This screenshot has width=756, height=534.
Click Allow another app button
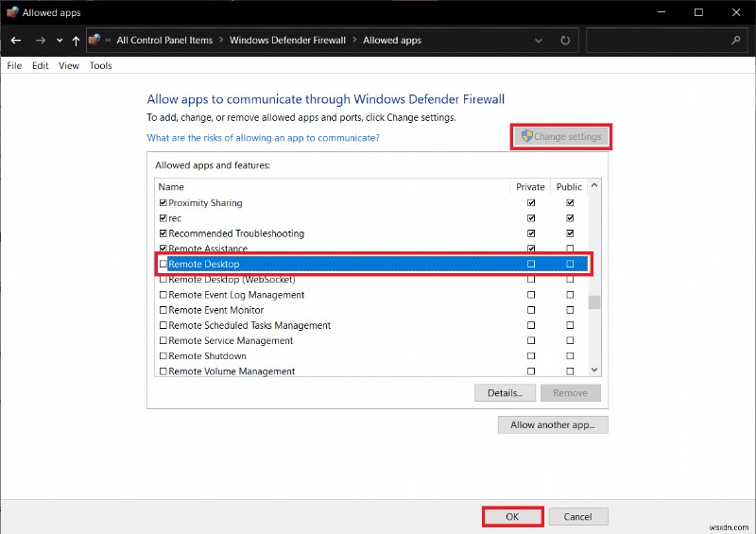coord(553,425)
